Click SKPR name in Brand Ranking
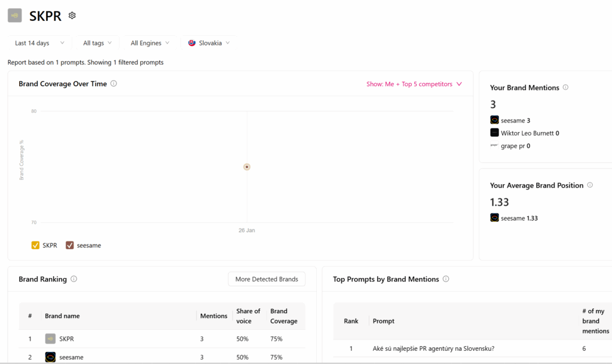 tap(66, 339)
